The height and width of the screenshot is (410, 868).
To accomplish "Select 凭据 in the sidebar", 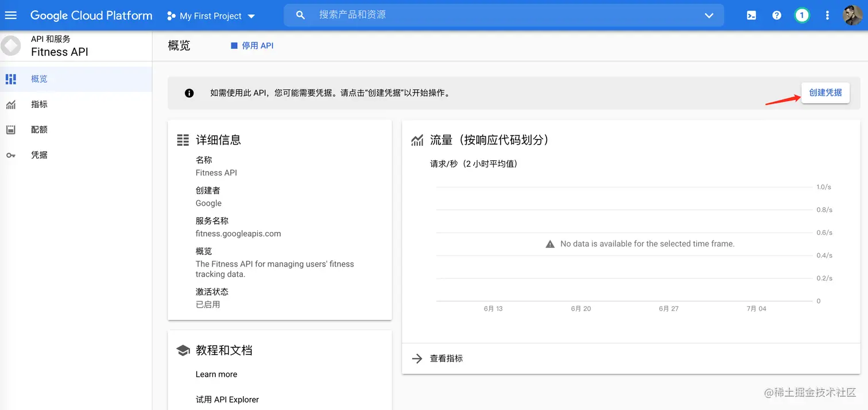I will click(x=76, y=155).
